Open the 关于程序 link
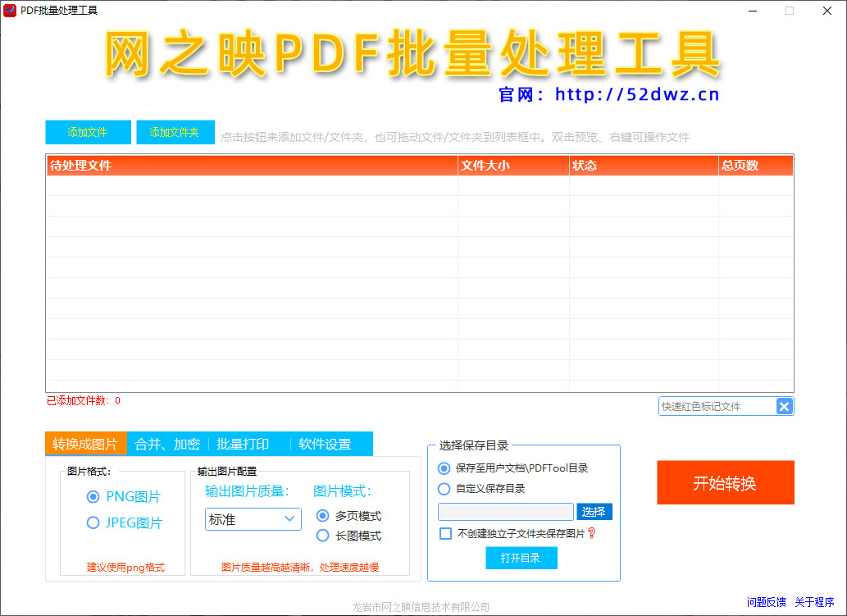This screenshot has height=616, width=847. [814, 602]
